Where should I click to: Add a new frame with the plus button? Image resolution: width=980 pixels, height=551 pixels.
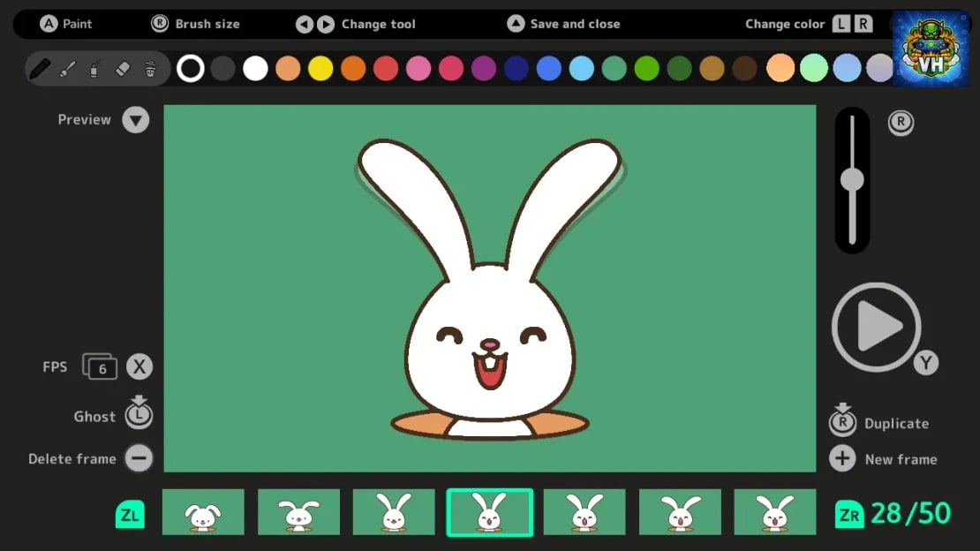842,458
